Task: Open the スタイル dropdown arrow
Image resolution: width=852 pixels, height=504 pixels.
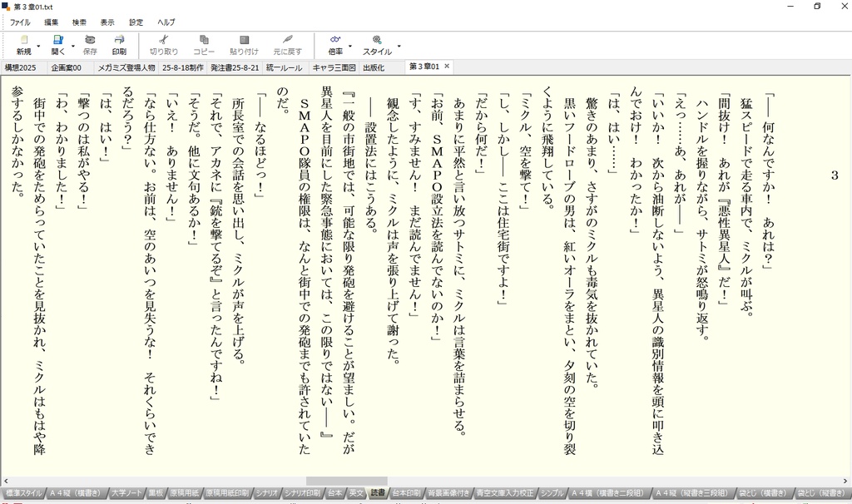Action: pos(399,47)
